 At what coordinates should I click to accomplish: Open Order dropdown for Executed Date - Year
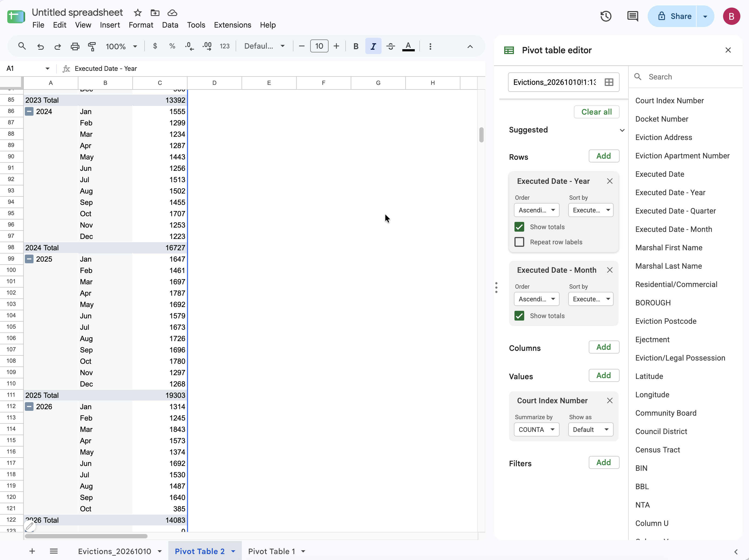[x=536, y=210]
